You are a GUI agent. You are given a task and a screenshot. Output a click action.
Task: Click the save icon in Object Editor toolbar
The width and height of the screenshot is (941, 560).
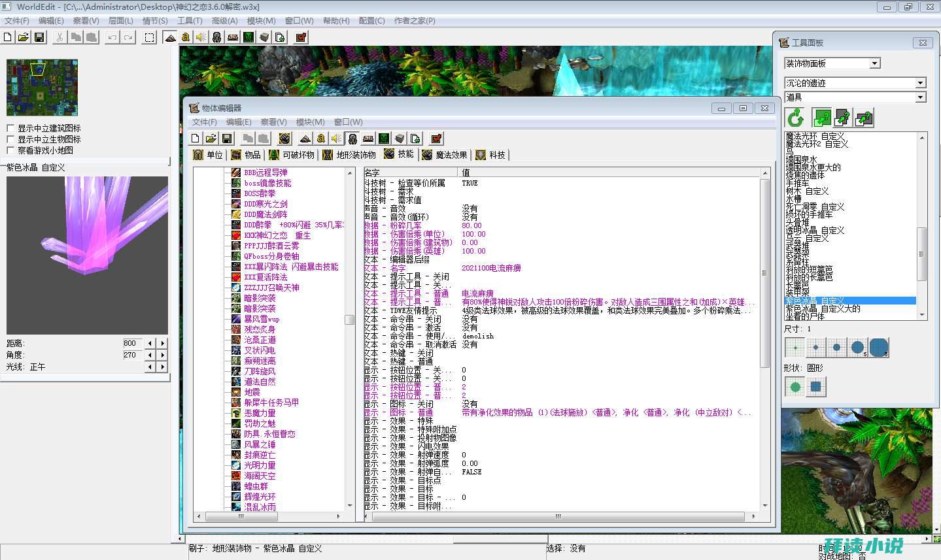tap(226, 138)
